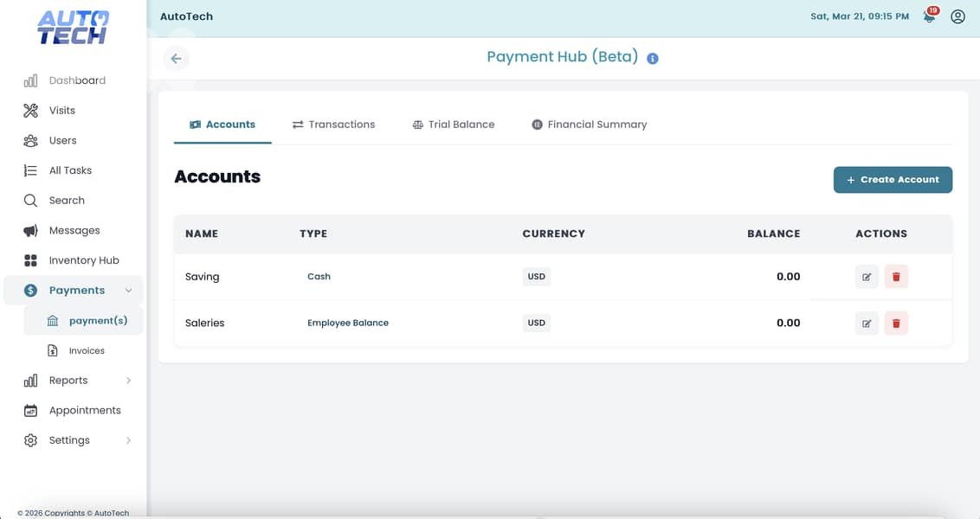Delete the Saleries account
The width and height of the screenshot is (980, 519).
point(896,323)
